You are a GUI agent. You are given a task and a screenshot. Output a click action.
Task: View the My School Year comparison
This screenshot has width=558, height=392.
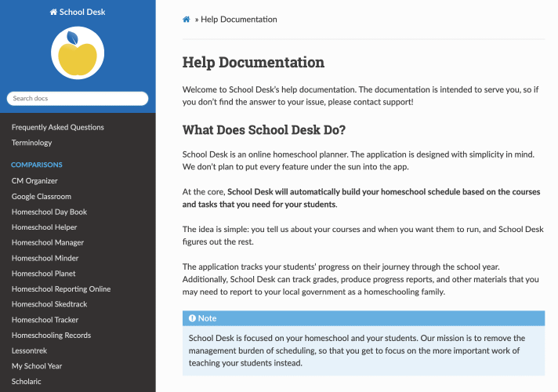pyautogui.click(x=37, y=366)
